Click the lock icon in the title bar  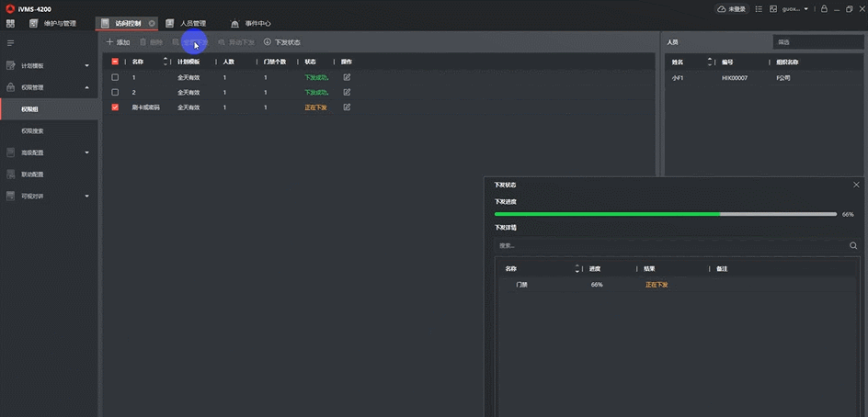[823, 8]
